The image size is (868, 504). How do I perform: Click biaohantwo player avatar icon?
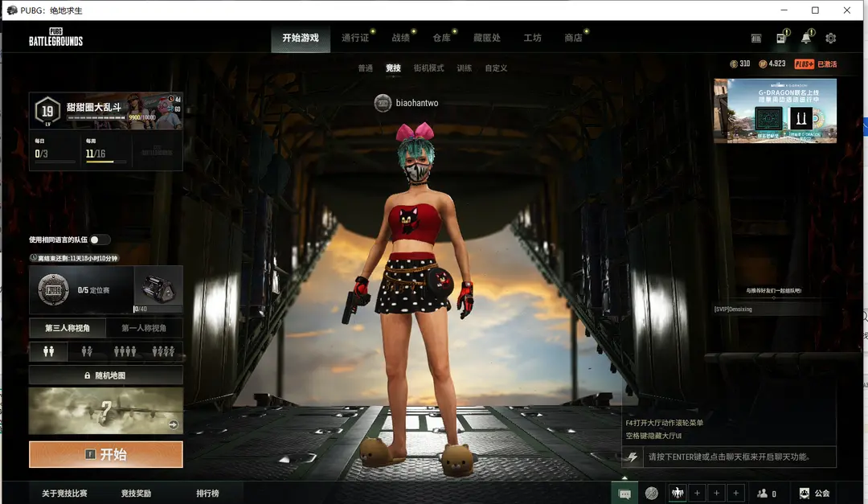[383, 103]
